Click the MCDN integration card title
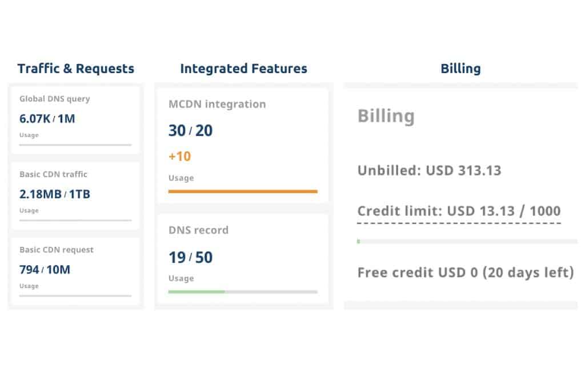Screen dimensions: 585x392 click(217, 104)
